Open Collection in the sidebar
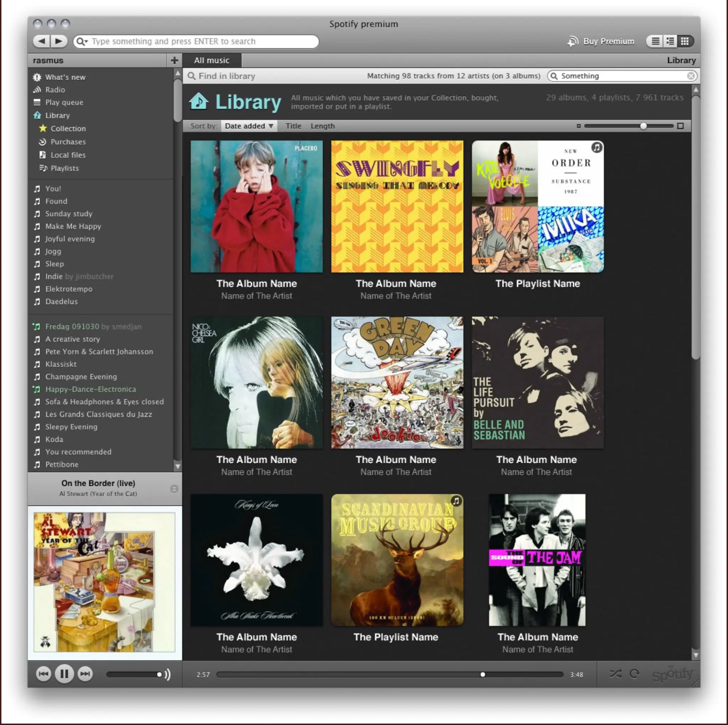728x725 pixels. [68, 129]
